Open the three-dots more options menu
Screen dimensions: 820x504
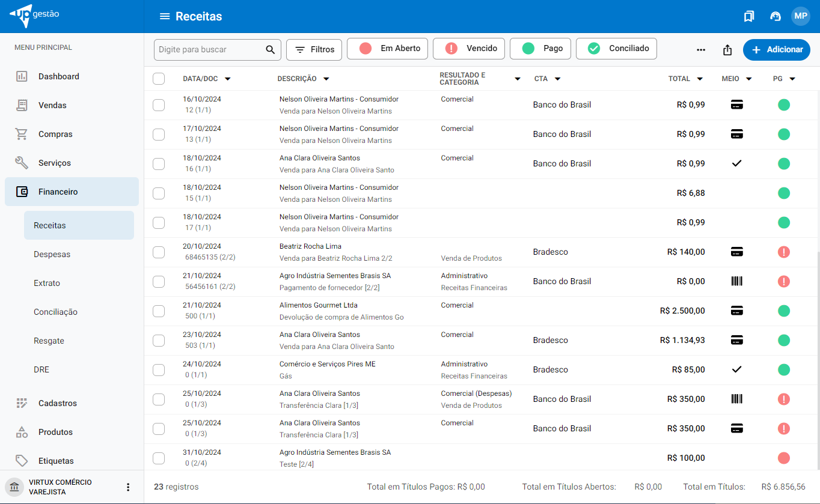701,50
